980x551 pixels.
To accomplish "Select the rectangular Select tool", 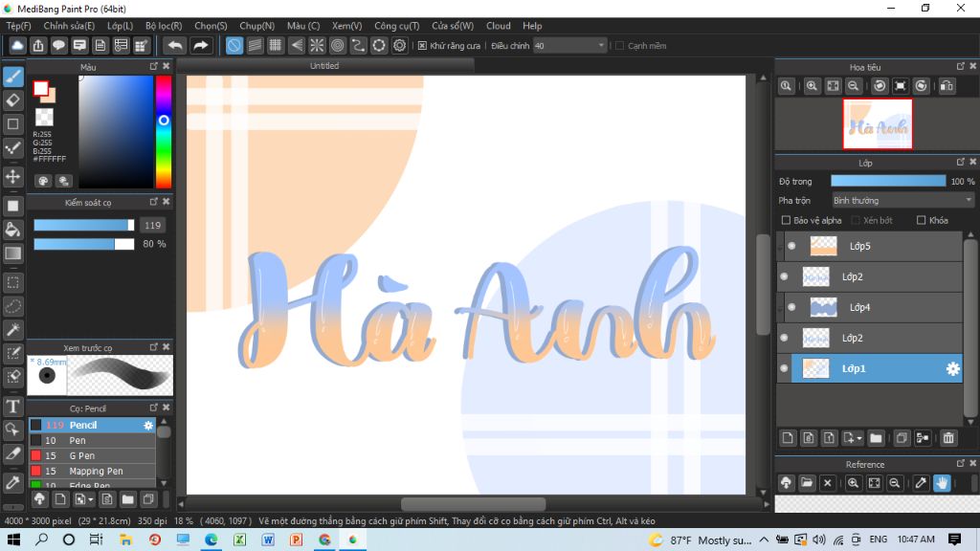I will pos(13,282).
